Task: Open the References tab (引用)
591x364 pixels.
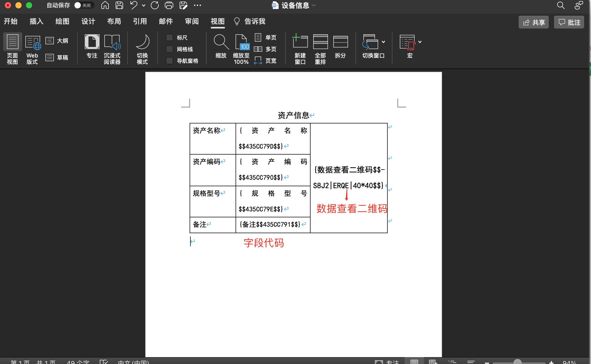Action: 140,21
